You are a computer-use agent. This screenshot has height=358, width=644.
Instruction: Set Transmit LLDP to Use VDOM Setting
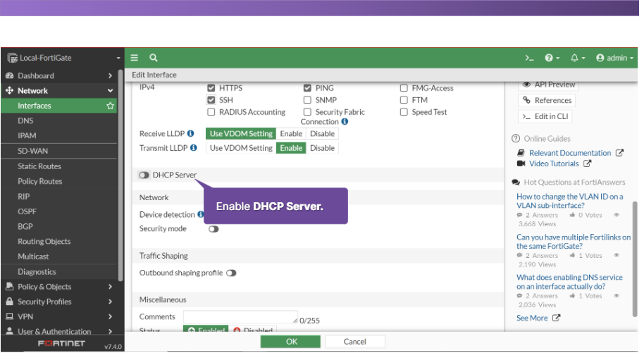click(241, 148)
